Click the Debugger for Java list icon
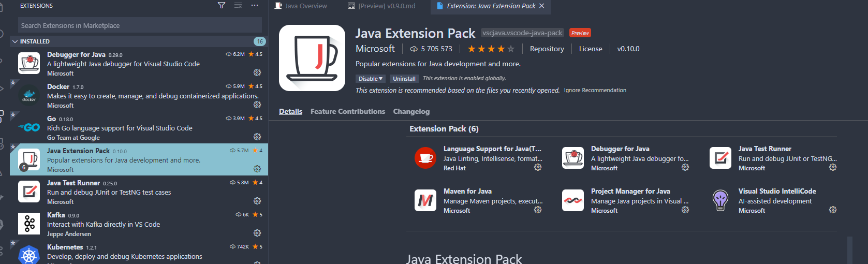 (29, 63)
